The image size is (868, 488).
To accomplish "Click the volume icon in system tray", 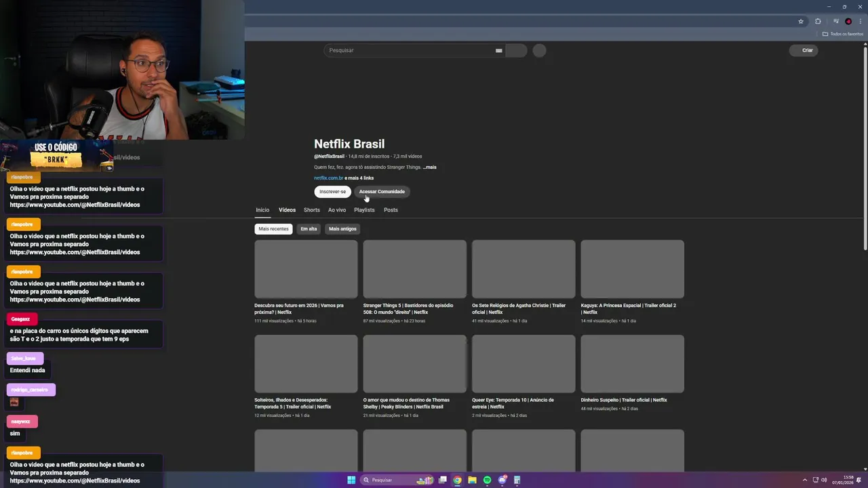I will [824, 480].
